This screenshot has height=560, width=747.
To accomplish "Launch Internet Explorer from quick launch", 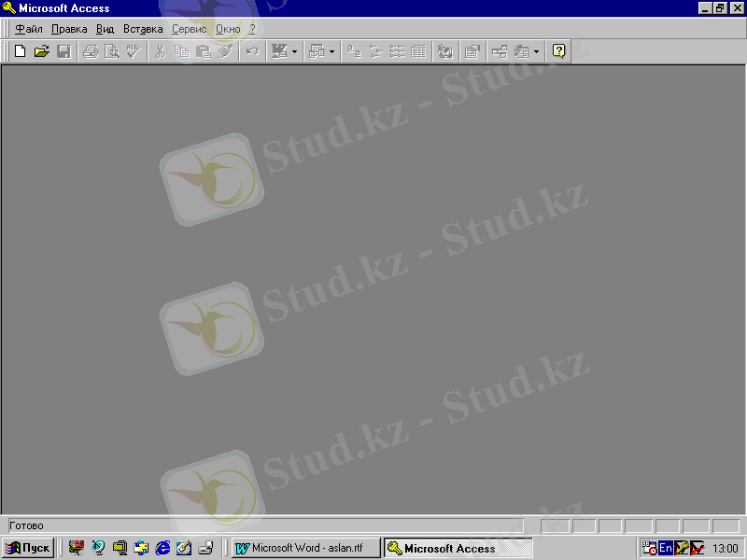I will coord(162,548).
